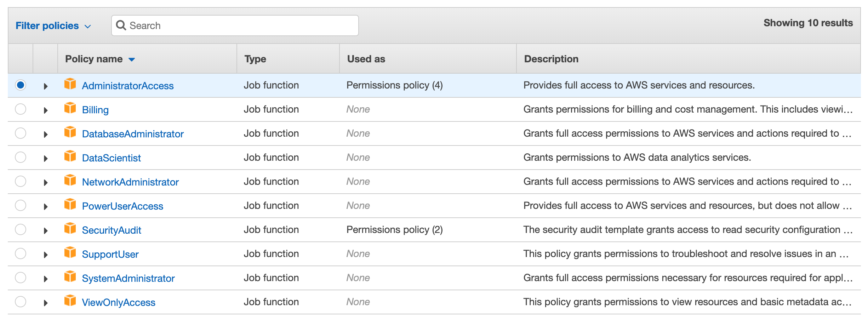868x325 pixels.
Task: Click the policy box icon beside ViewOnlyAccess
Action: [x=70, y=301]
